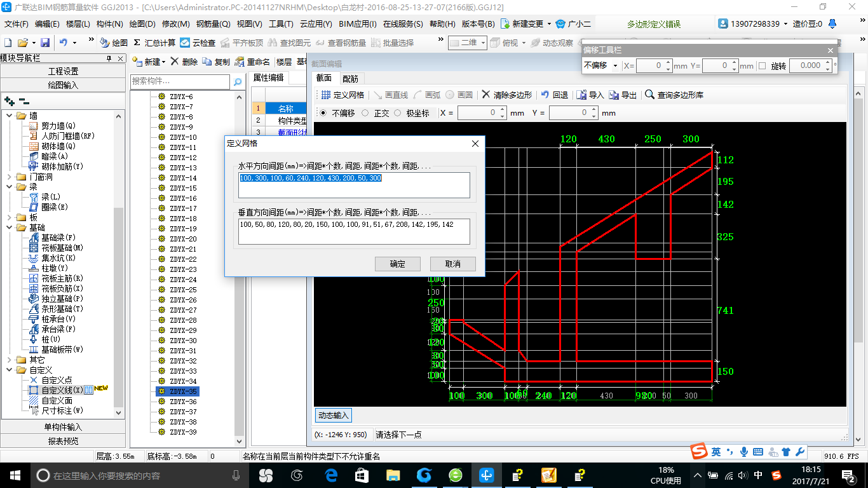The image size is (868, 488).
Task: Expand the 其它 tree node
Action: [10, 360]
